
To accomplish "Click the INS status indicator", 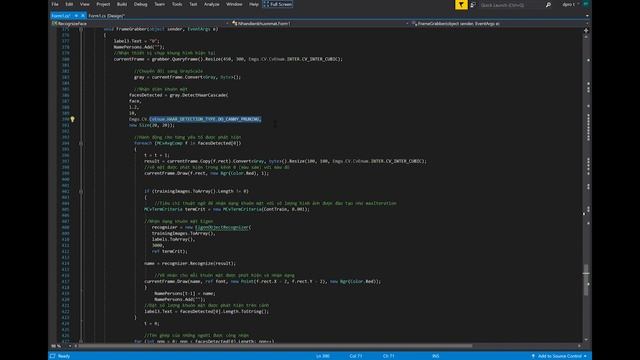I will (x=436, y=356).
